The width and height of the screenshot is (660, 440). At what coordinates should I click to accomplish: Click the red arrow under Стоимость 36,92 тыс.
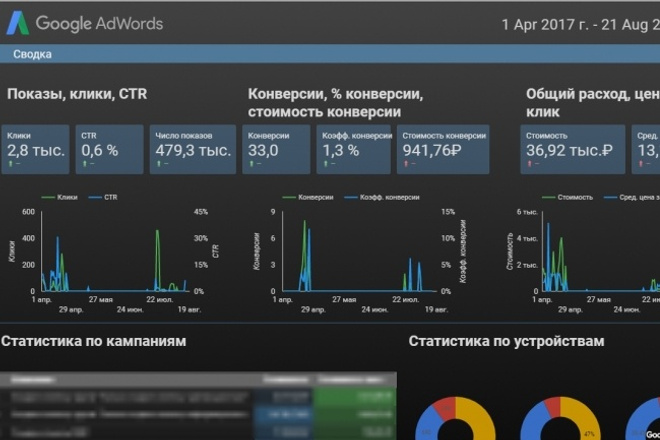530,164
